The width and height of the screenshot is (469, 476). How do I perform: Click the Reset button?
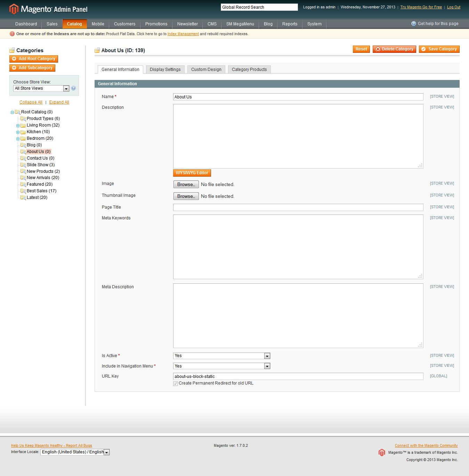coord(361,49)
